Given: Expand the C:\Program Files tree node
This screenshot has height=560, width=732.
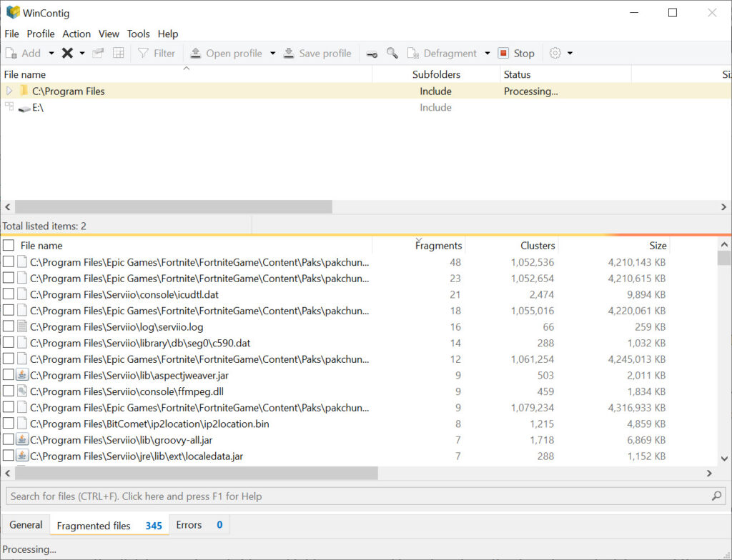Looking at the screenshot, I should click(9, 91).
